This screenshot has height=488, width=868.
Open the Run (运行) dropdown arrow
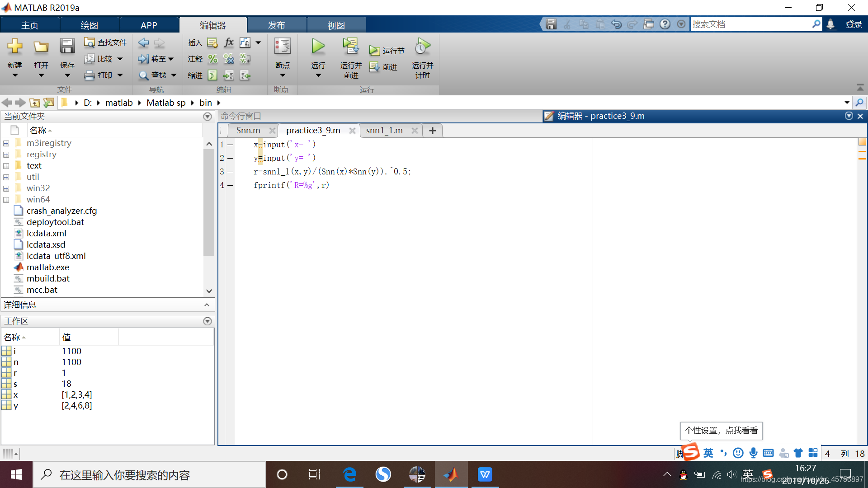[318, 75]
